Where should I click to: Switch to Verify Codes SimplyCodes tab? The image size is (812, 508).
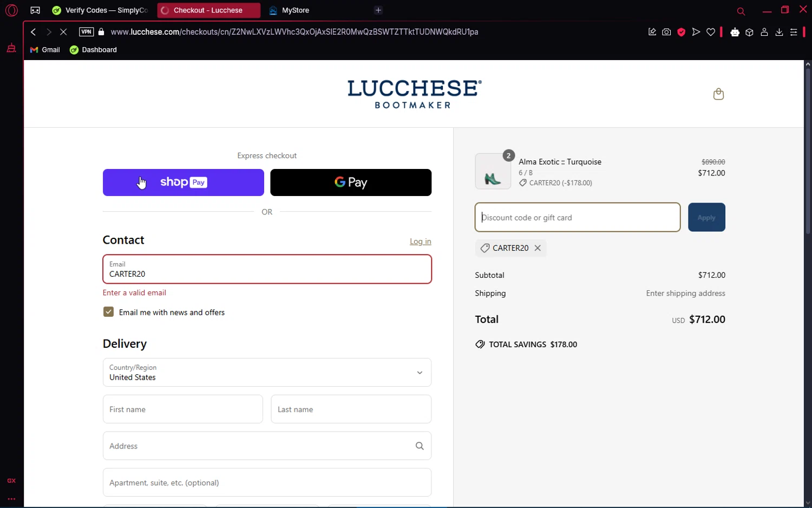tap(100, 10)
